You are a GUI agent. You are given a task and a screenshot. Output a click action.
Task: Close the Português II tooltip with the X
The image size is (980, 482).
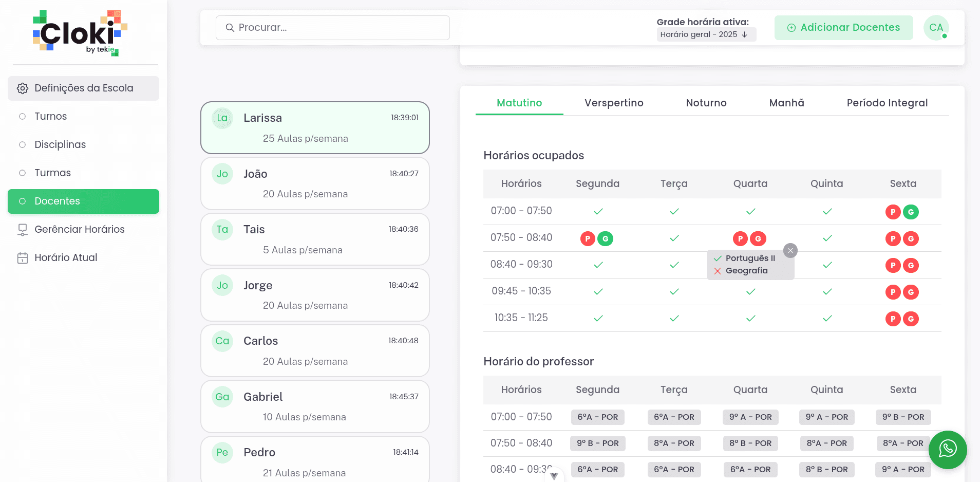(x=790, y=250)
